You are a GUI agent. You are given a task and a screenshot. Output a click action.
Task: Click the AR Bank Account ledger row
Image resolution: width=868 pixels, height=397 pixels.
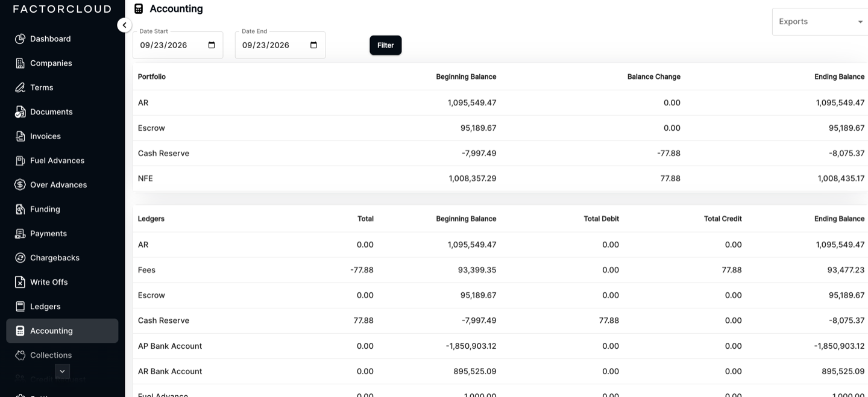(500, 371)
